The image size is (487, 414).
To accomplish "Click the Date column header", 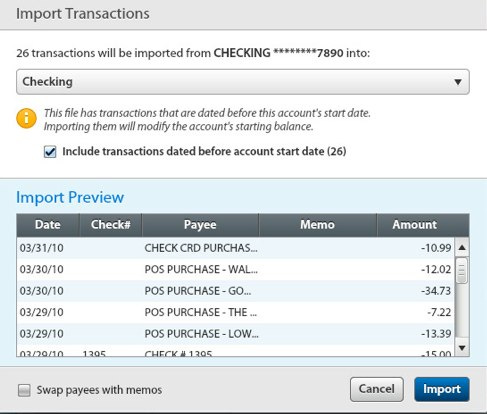I will point(48,225).
